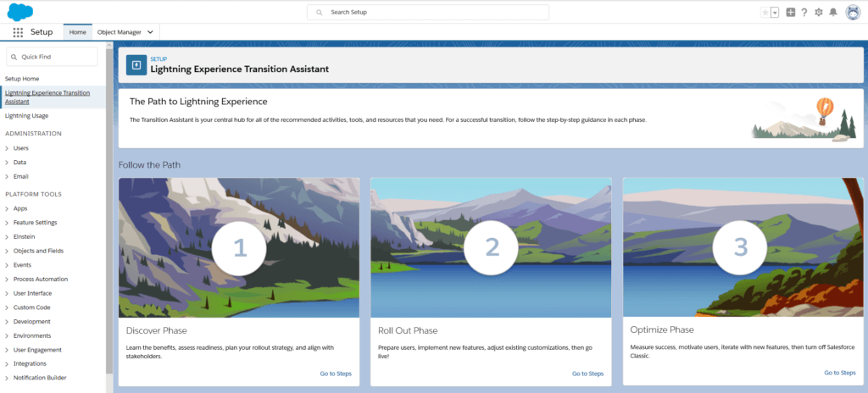Open the Help question mark icon
Image resolution: width=868 pixels, height=393 pixels.
click(804, 12)
